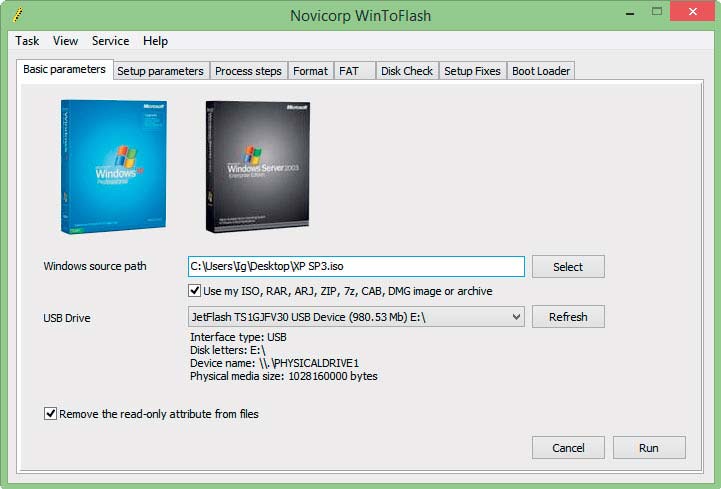This screenshot has width=721, height=489.
Task: Go to the Disk Check tab
Action: click(x=407, y=71)
